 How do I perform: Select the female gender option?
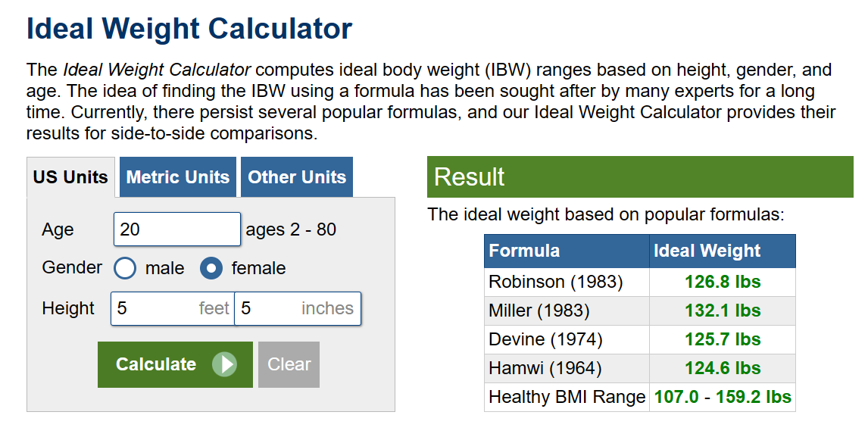pos(211,268)
